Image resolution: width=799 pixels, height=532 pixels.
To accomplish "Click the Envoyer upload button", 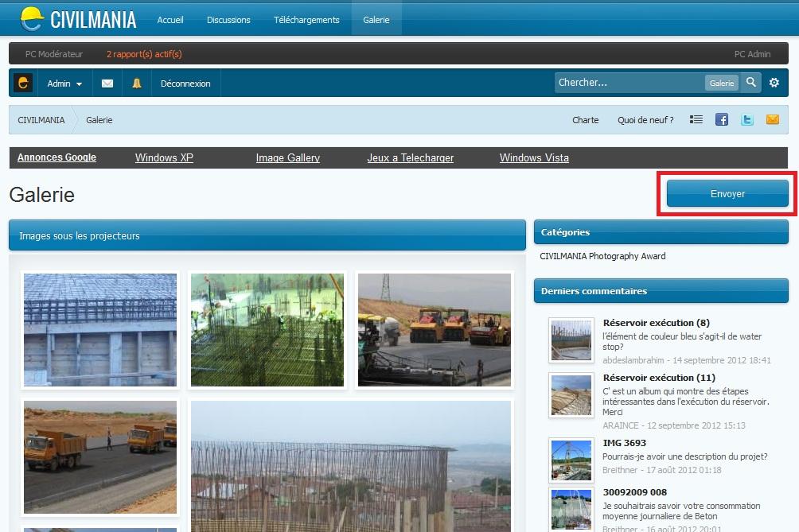I will pos(727,194).
